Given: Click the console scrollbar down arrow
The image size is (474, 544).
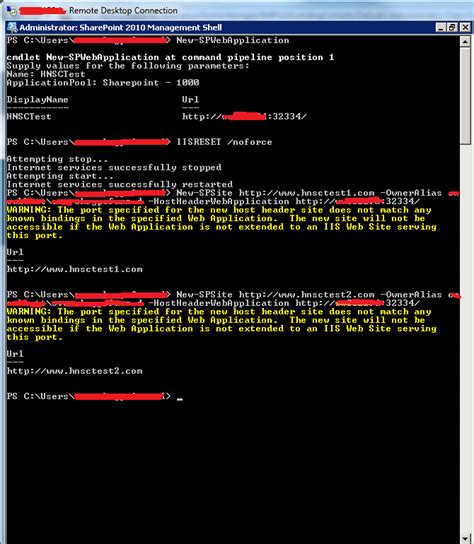Looking at the screenshot, I should click(465, 538).
